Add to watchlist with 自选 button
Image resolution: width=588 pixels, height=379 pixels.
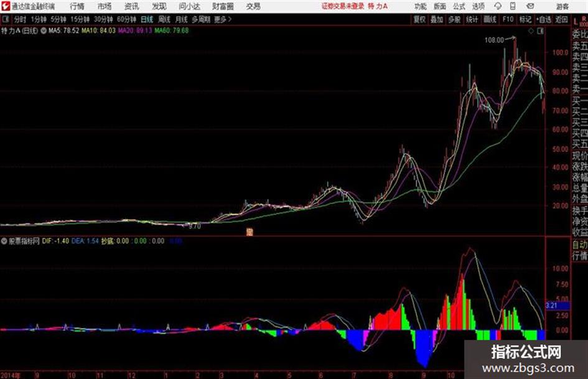pyautogui.click(x=544, y=19)
